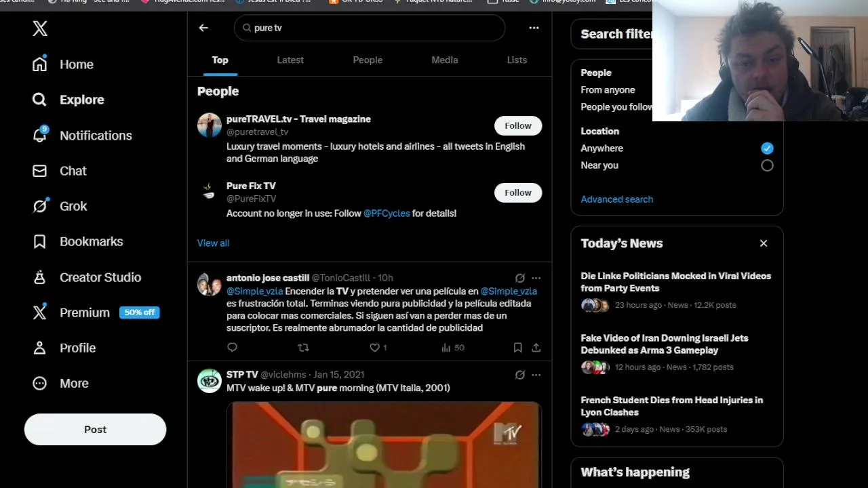Open Notifications bell icon

(40, 135)
